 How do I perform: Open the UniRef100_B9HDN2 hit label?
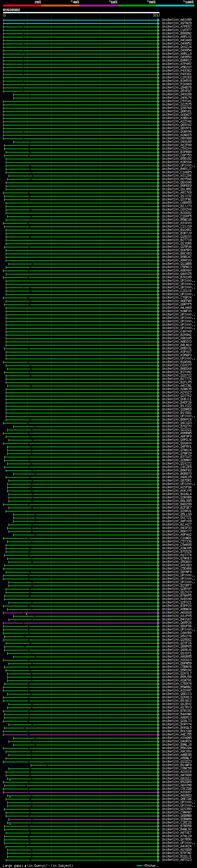(x=177, y=33)
